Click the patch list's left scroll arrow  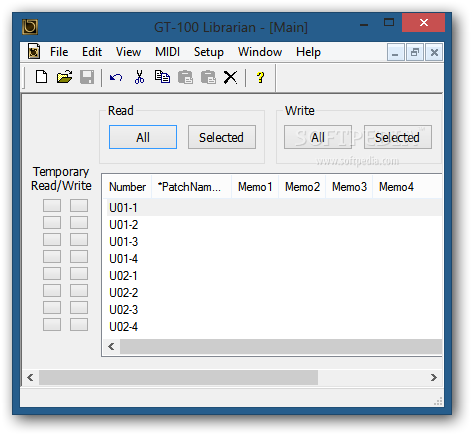click(x=111, y=347)
